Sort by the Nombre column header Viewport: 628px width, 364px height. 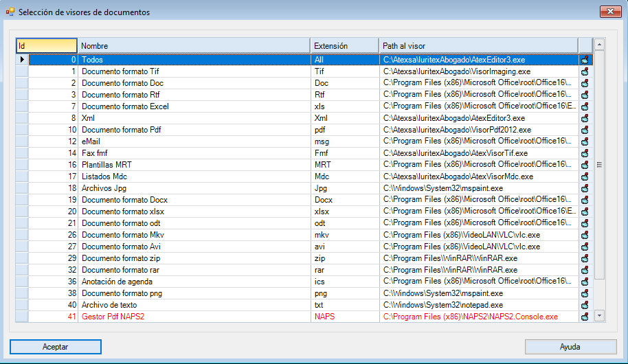coord(194,45)
